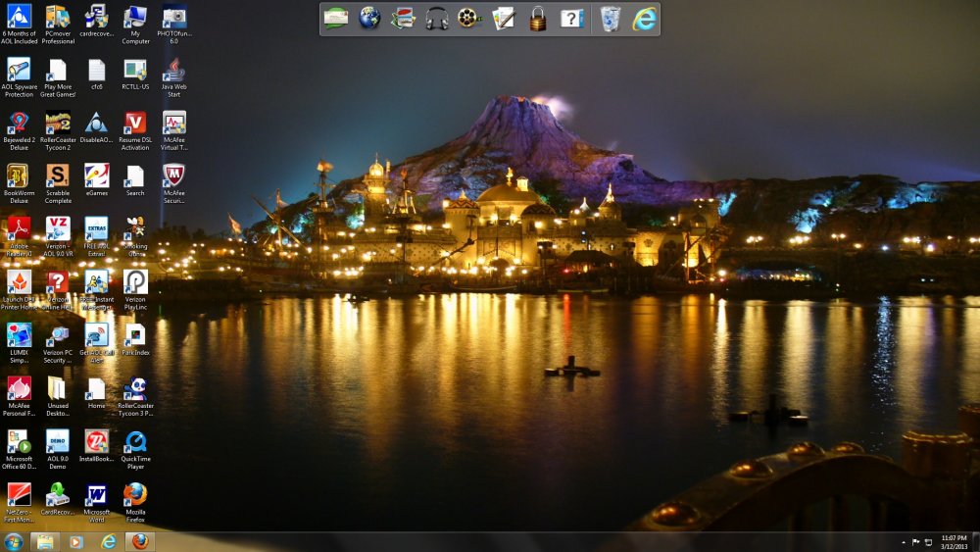Viewport: 980px width, 552px height.
Task: Select the Microsoft Word desktop icon
Action: pos(96,503)
